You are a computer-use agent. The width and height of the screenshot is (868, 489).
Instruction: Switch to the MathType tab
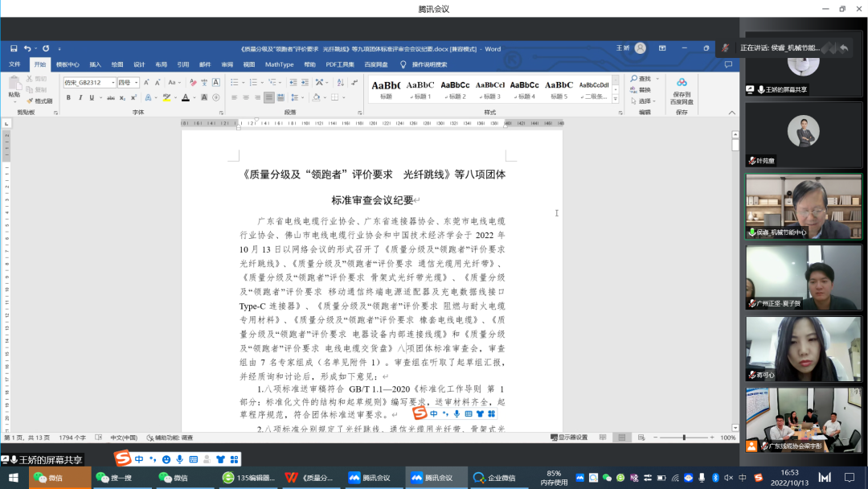[x=279, y=64]
